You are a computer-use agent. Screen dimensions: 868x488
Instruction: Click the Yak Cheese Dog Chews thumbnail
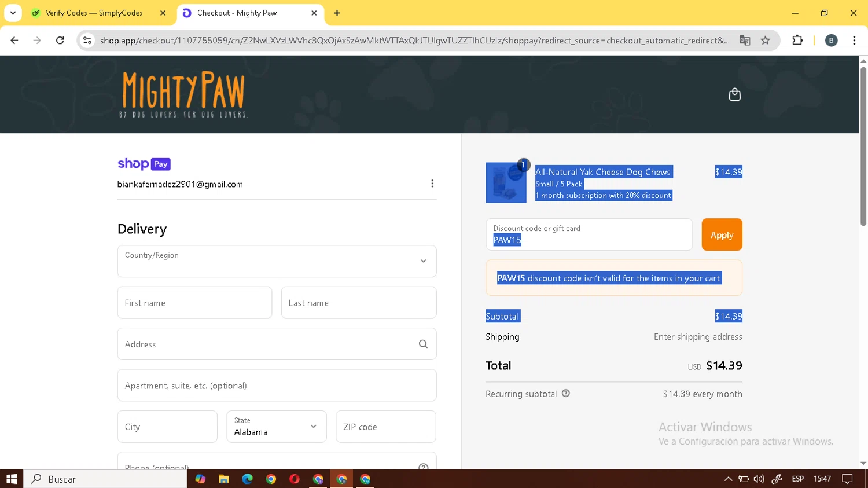coord(506,182)
